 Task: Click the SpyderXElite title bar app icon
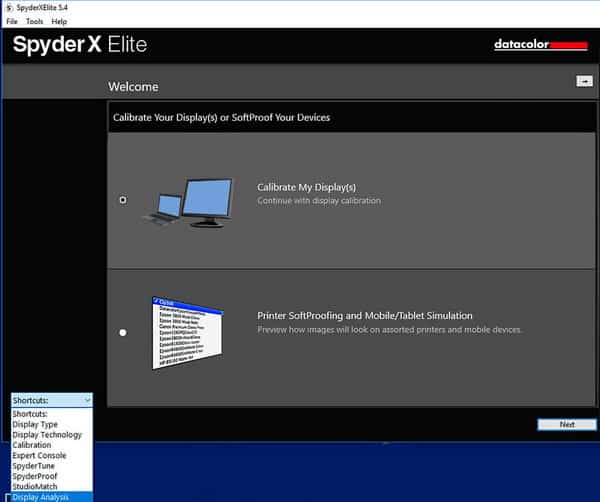9,8
